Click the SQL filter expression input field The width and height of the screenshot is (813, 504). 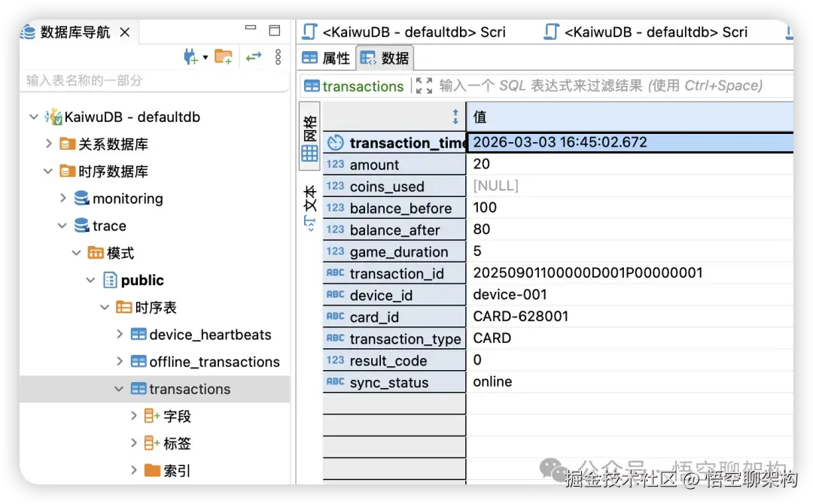click(602, 86)
